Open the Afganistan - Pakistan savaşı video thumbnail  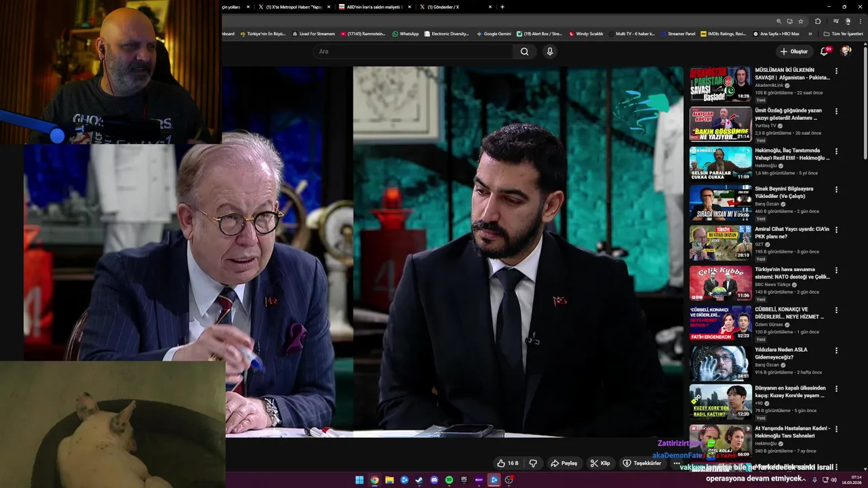click(720, 84)
